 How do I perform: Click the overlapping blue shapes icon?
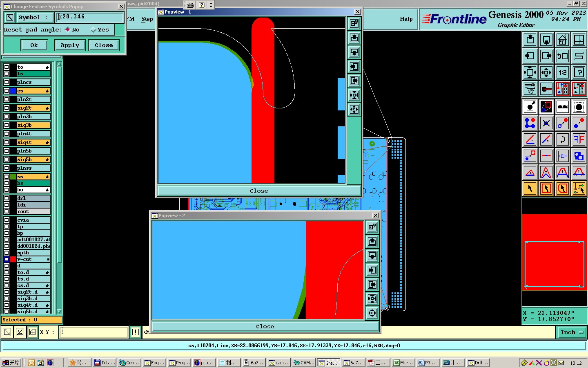(x=579, y=156)
